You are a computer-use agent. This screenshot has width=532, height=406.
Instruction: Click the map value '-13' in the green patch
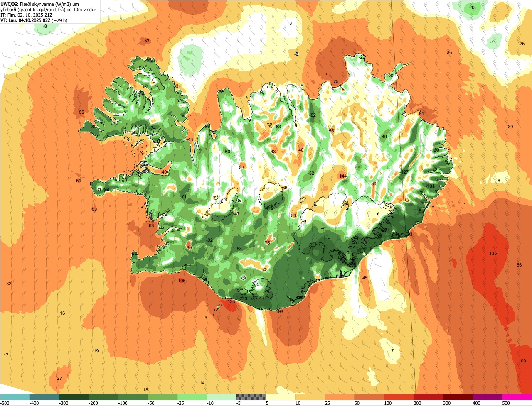(x=473, y=8)
